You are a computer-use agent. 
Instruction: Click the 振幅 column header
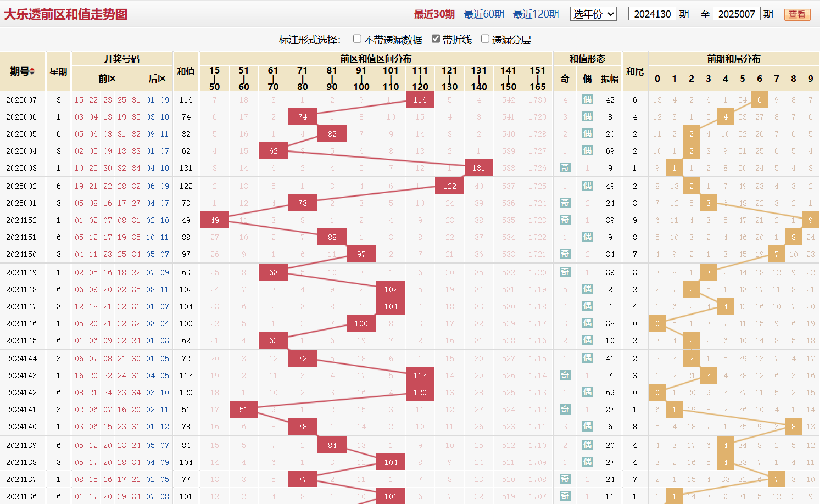610,79
